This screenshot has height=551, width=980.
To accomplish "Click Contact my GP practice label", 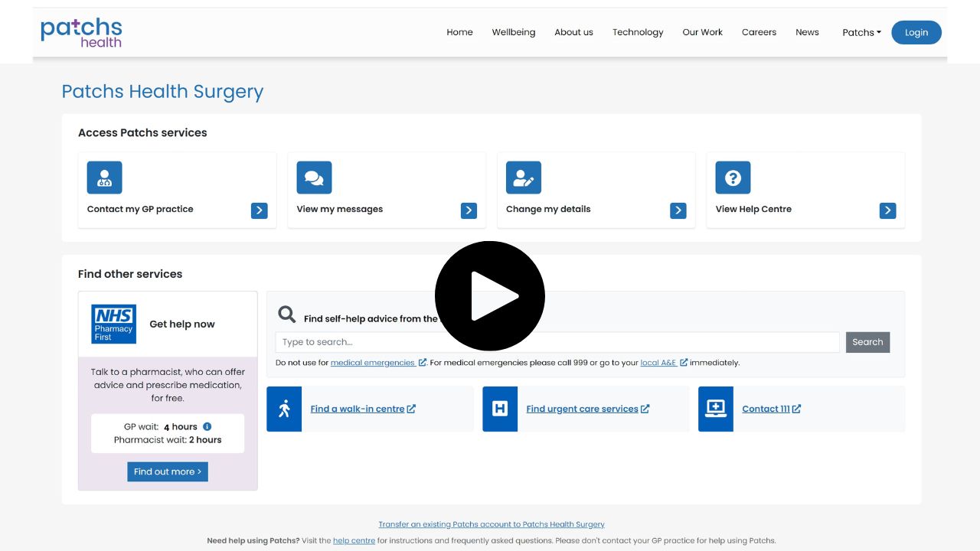I will pos(140,209).
